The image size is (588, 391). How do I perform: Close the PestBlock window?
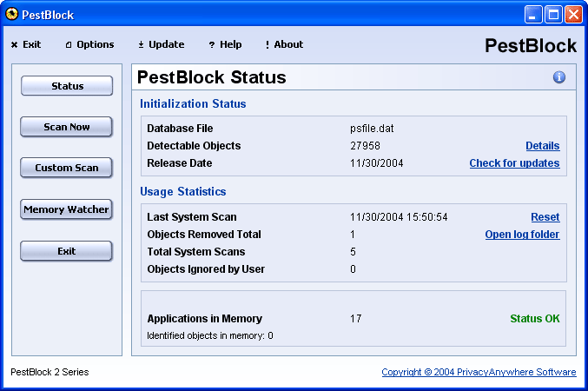point(573,15)
